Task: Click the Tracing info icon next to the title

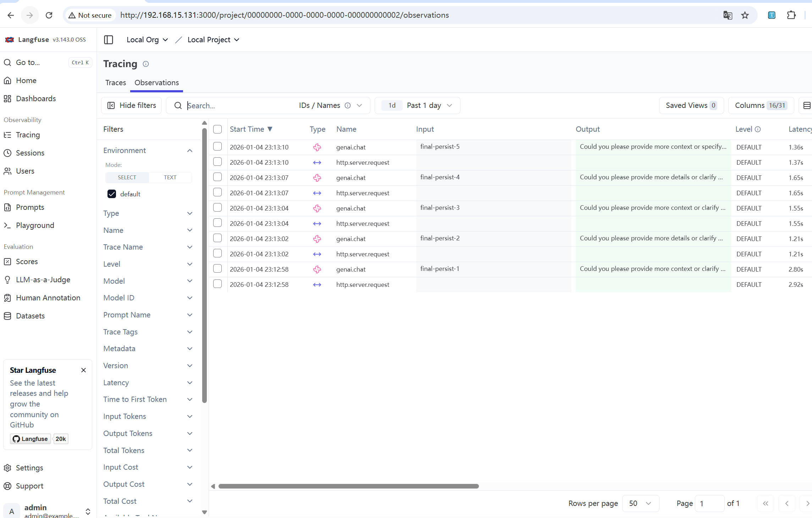Action: tap(145, 64)
